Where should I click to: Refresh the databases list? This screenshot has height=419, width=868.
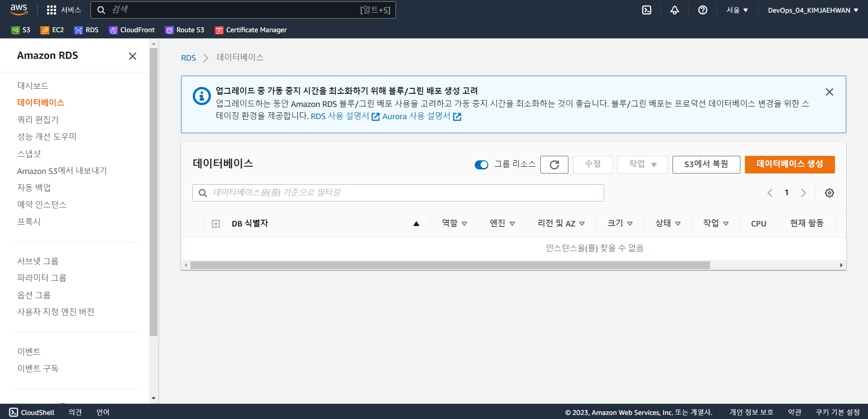click(554, 164)
